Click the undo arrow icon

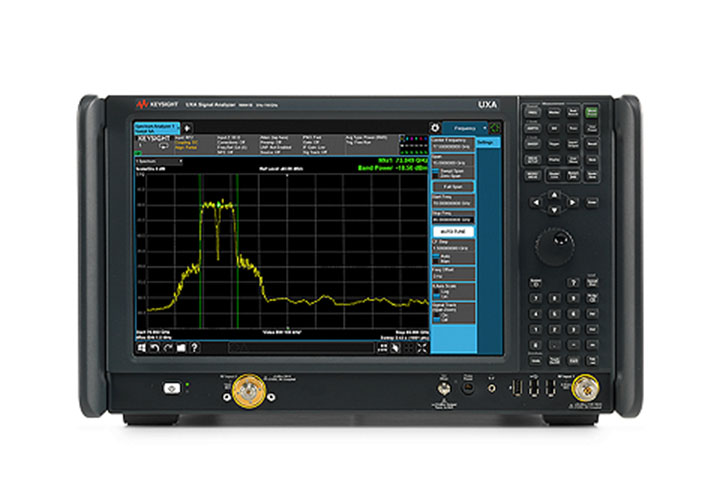153,349
